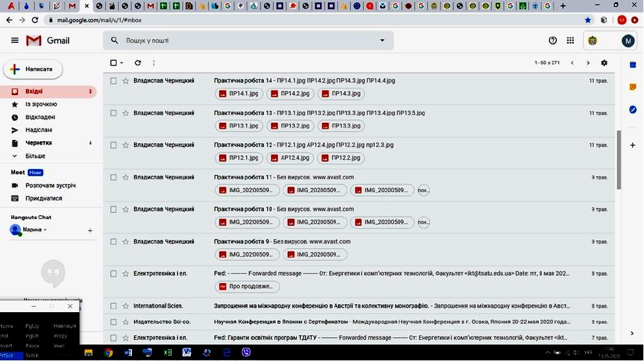The height and width of the screenshot is (361, 644).
Task: Open attachment АР12.4.jpg
Action: (290, 158)
